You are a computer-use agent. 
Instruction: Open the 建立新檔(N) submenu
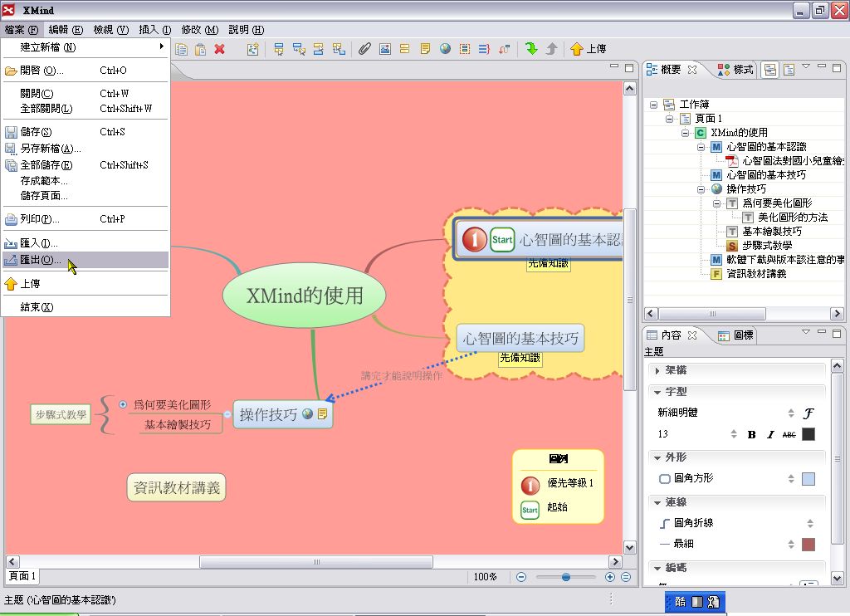(x=85, y=47)
